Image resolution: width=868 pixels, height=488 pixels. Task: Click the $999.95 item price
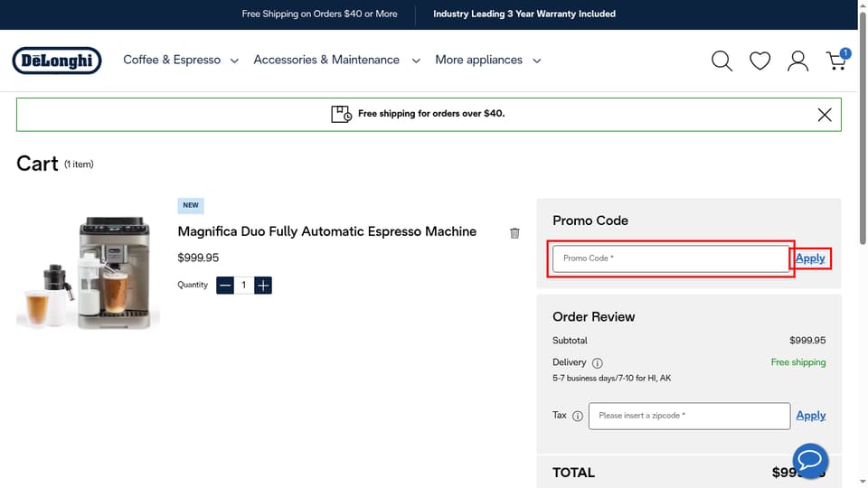(198, 258)
